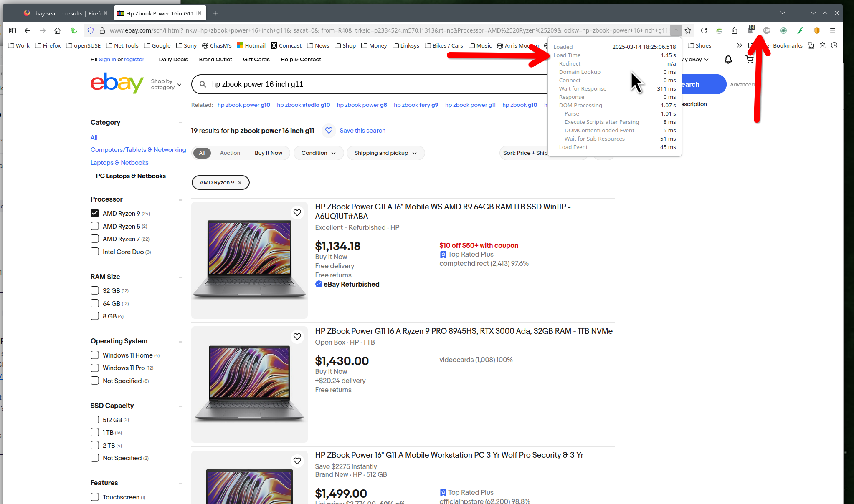Toggle the Firefox sidebar
This screenshot has width=854, height=504.
pyautogui.click(x=13, y=30)
